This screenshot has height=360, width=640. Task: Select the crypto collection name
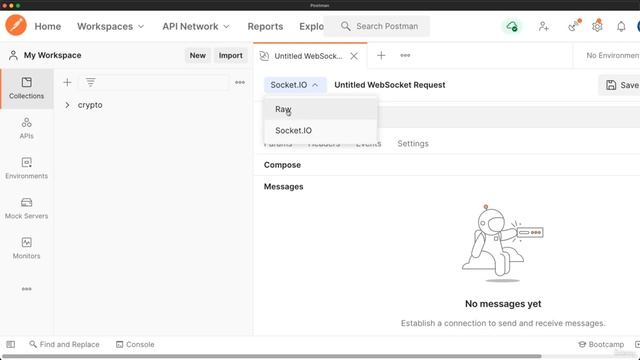click(x=90, y=105)
